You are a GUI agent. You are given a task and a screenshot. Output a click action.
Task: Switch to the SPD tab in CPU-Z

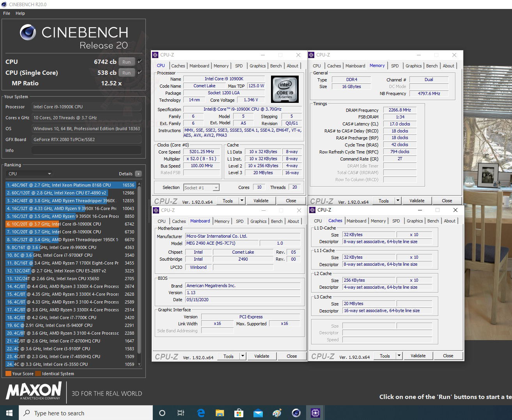[x=239, y=65]
